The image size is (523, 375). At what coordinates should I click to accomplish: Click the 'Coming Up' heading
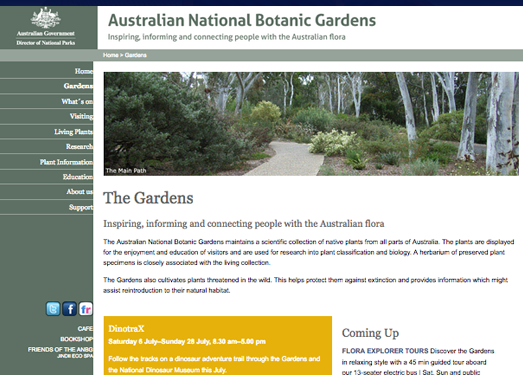coord(370,333)
